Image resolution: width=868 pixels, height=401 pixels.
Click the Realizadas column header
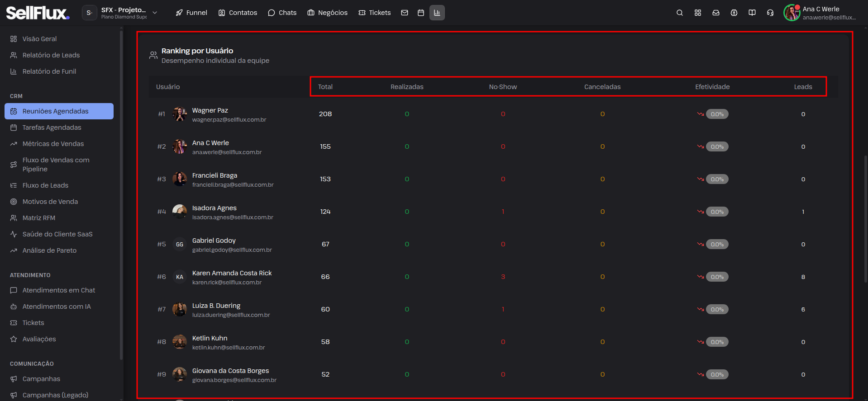tap(407, 87)
